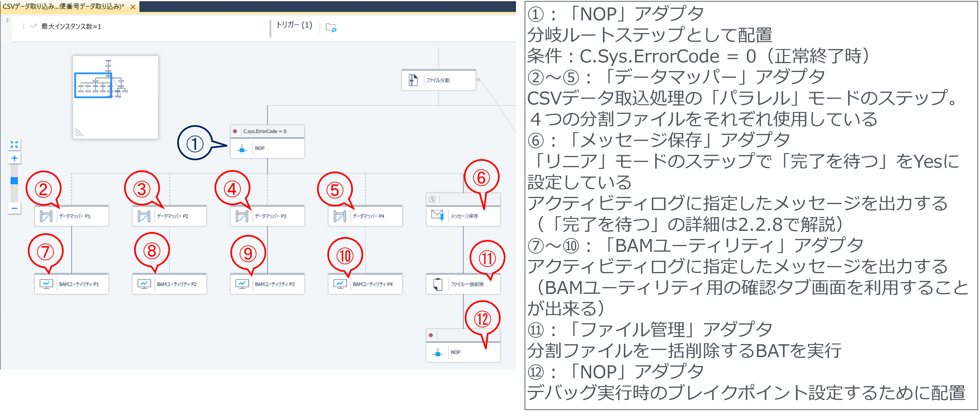Toggle the breakpoint dot on the bottom NOP step
The width and height of the screenshot is (980, 416).
(430, 335)
